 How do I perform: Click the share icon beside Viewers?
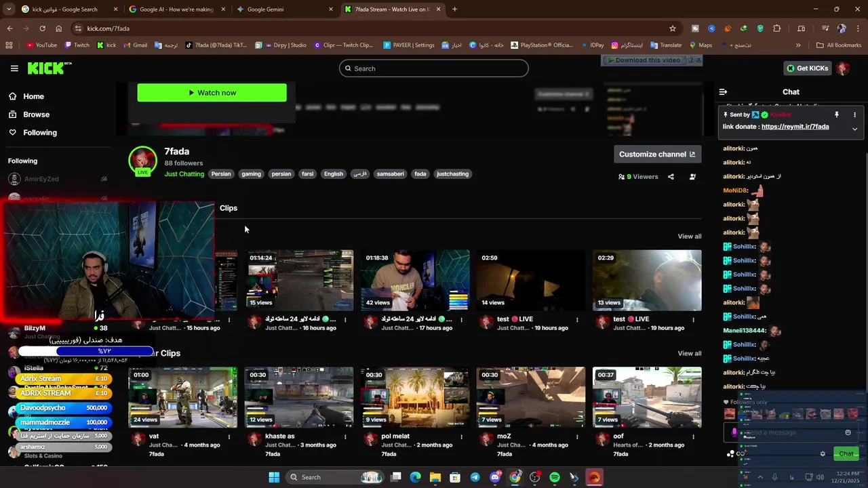click(x=671, y=177)
